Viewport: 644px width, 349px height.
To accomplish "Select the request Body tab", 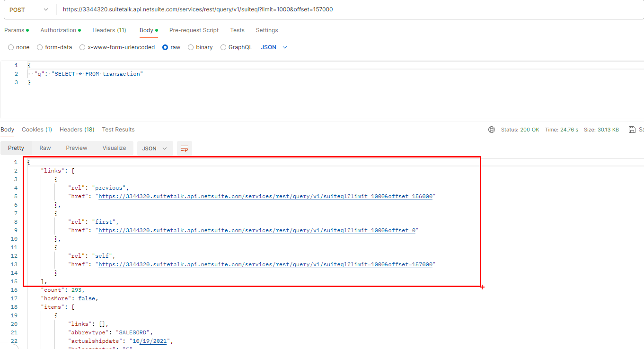I will pyautogui.click(x=149, y=30).
